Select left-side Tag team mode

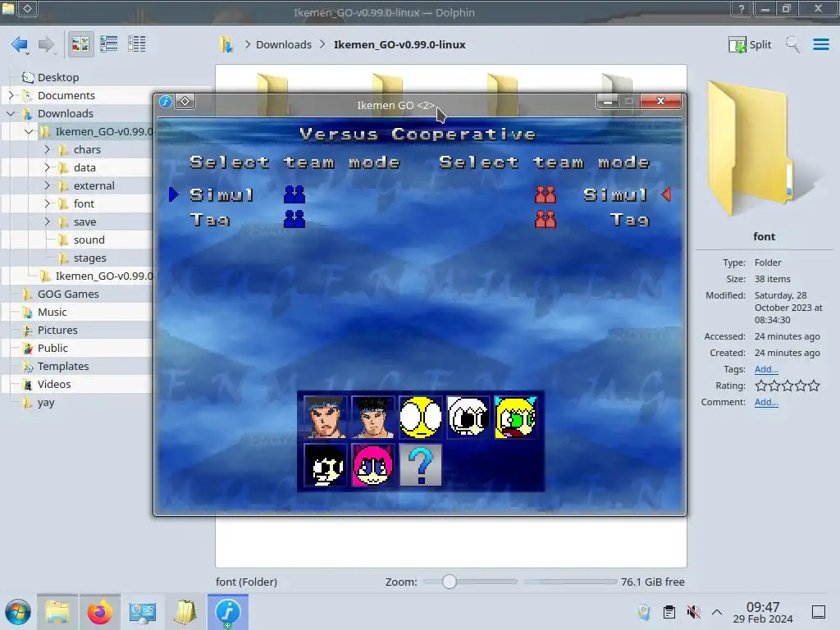pyautogui.click(x=210, y=220)
